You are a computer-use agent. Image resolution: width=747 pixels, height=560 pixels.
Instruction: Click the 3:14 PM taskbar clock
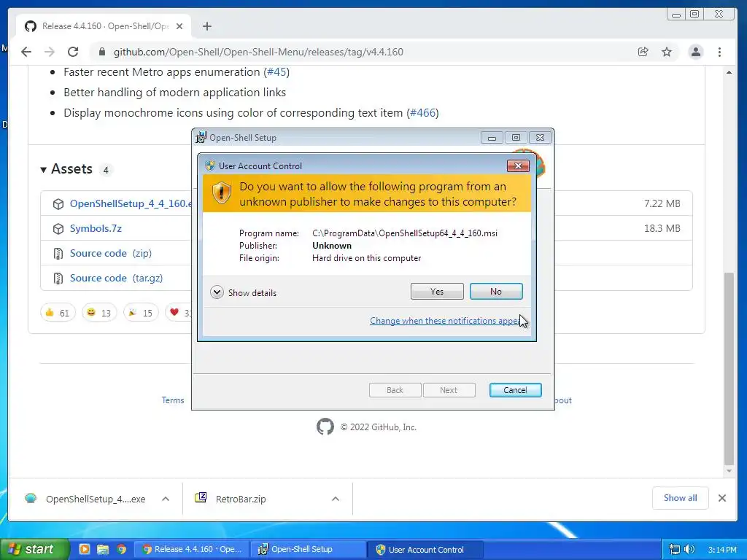click(x=722, y=550)
